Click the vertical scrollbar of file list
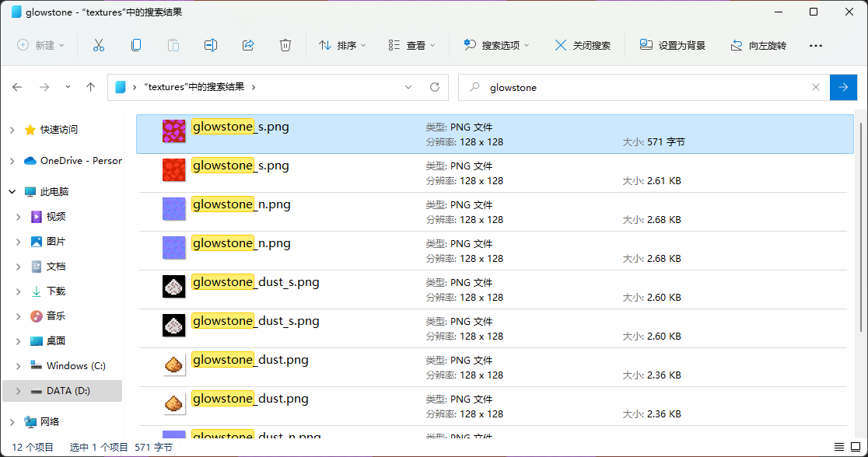The width and height of the screenshot is (868, 457). tap(861, 227)
